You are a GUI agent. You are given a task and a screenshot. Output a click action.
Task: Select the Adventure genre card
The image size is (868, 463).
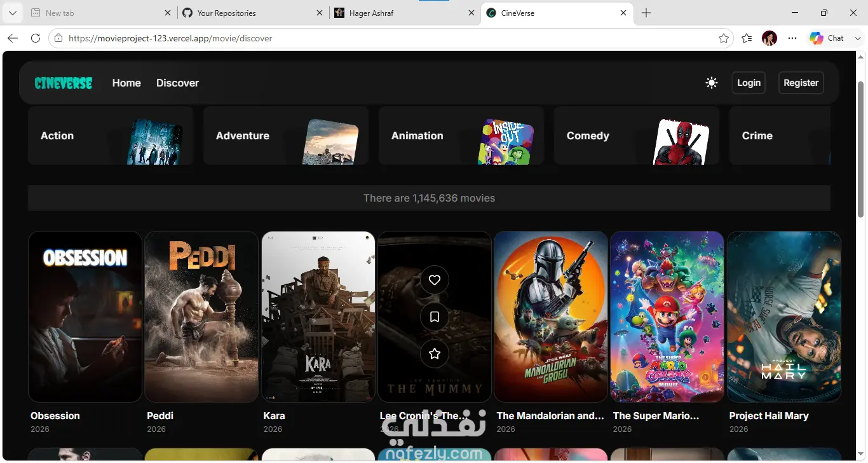[x=286, y=135]
